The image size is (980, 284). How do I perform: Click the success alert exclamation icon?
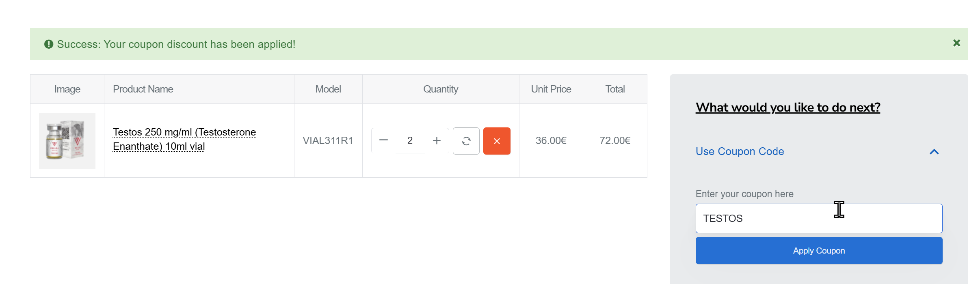coord(49,44)
